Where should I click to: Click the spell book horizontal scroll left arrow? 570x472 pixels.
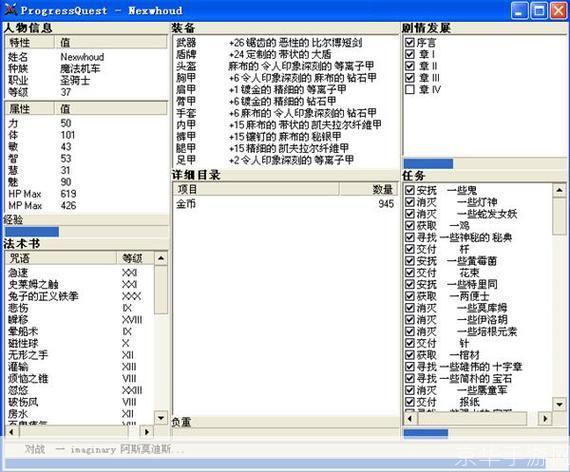(x=11, y=432)
